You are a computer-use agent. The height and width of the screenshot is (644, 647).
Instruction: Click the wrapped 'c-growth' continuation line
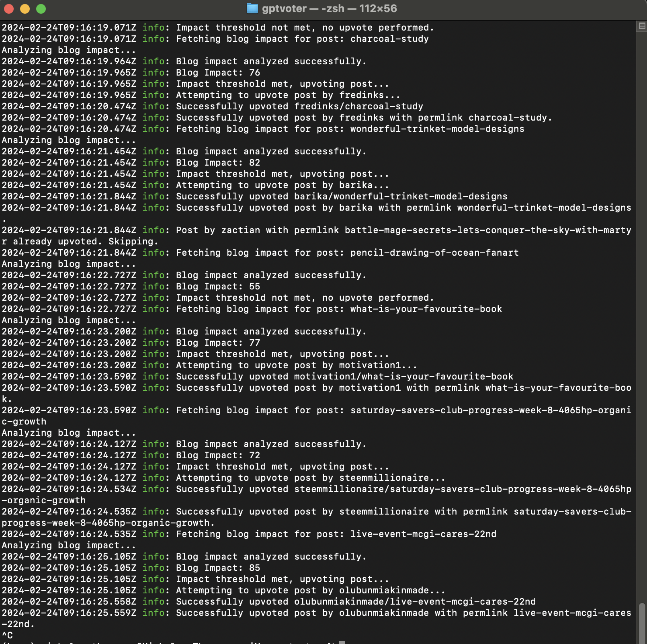(x=24, y=422)
